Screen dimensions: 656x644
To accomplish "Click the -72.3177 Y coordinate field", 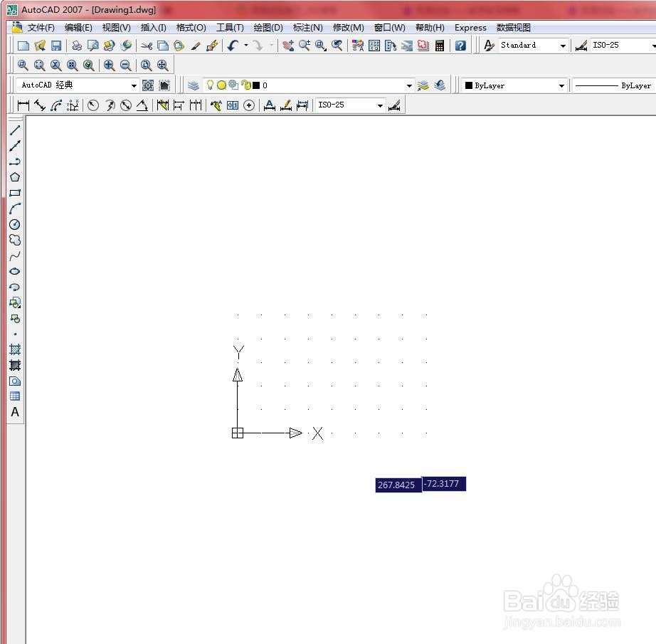I will click(x=444, y=484).
